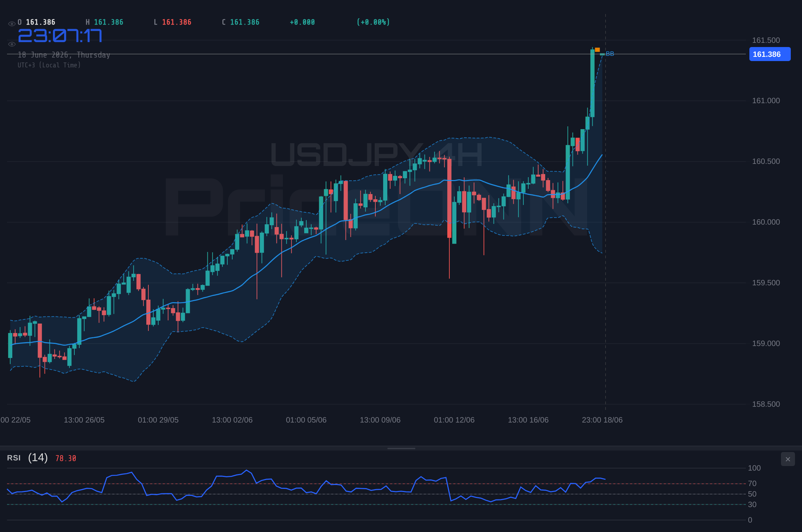The width and height of the screenshot is (802, 532).
Task: Click the 159.000 price axis label
Action: (766, 344)
